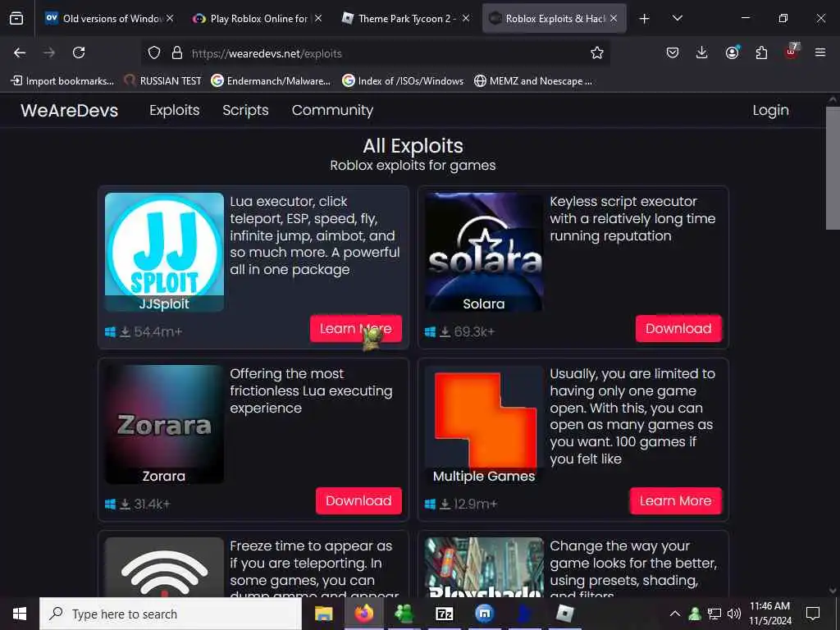Screen dimensions: 840x630
Task: Save page to Pocket icon
Action: [x=673, y=52]
